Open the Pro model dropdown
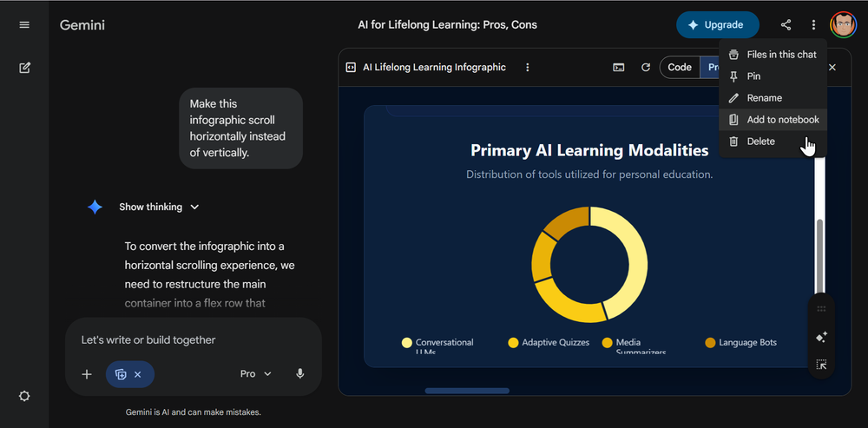This screenshot has width=868, height=428. 256,374
